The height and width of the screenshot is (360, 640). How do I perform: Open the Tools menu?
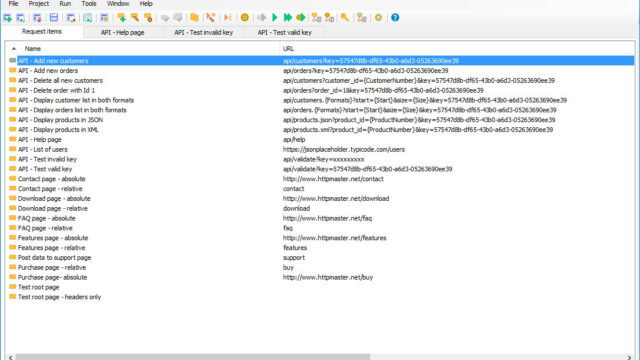click(x=89, y=4)
